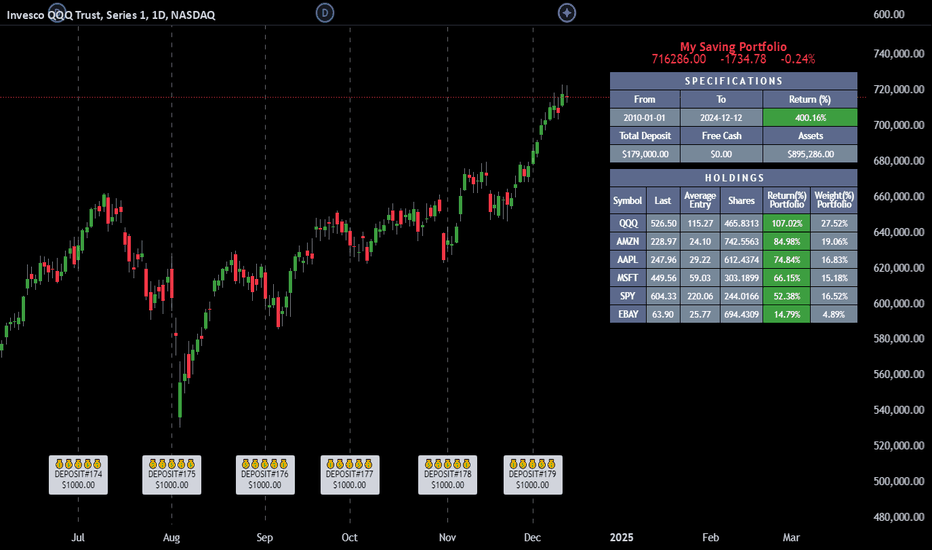Click the Return(%) Portfolio column header
932x550 pixels.
[x=786, y=200]
